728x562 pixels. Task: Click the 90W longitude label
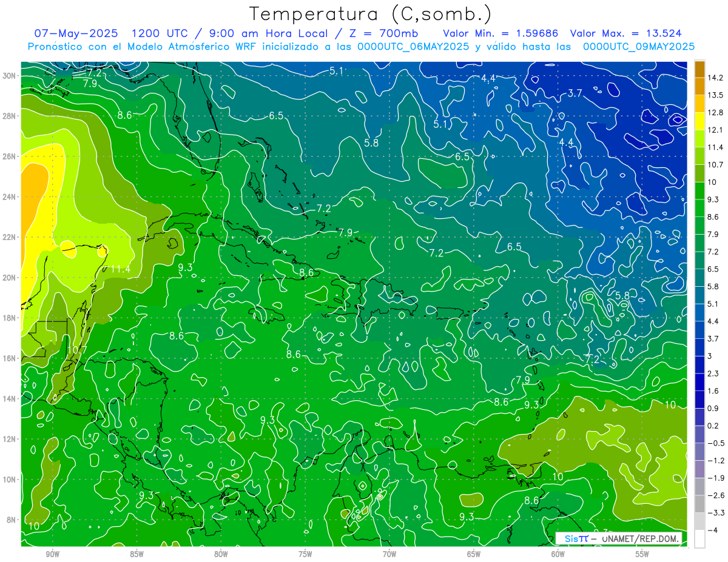coord(52,554)
